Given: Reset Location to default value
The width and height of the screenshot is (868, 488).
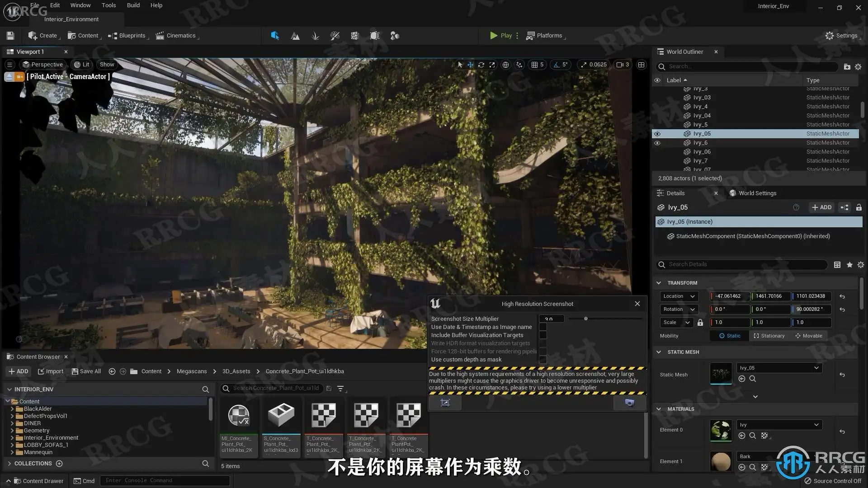Looking at the screenshot, I should [842, 296].
